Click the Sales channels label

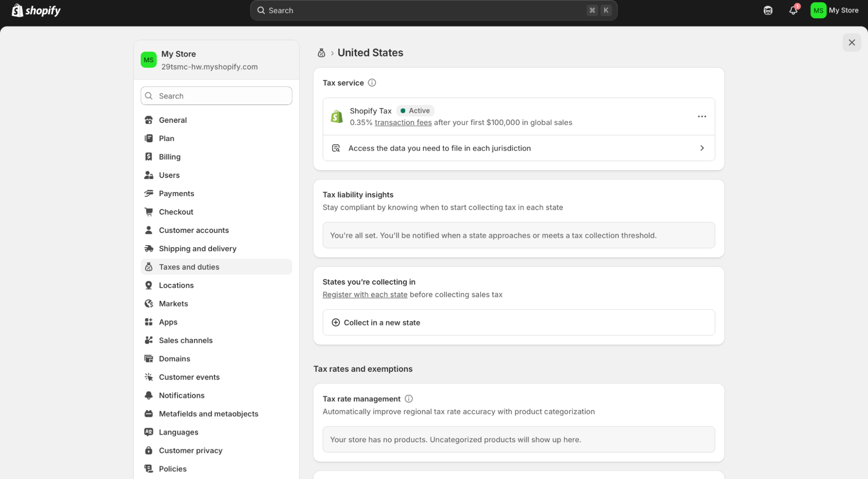pyautogui.click(x=186, y=341)
